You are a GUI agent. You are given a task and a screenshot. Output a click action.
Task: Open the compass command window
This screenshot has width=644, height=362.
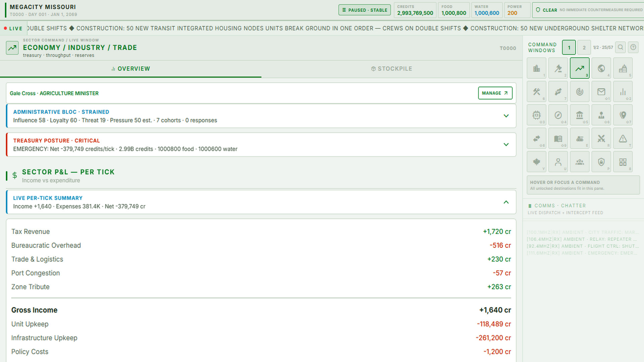click(x=558, y=115)
